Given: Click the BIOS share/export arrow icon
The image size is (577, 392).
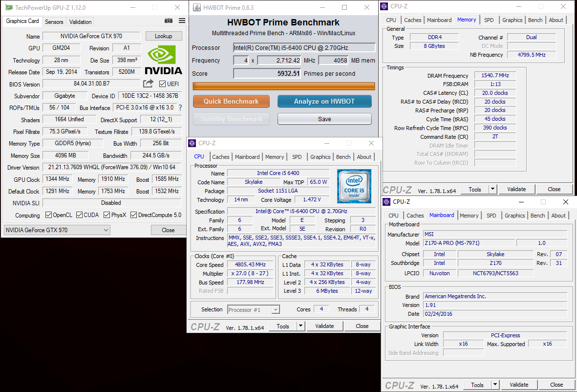Looking at the screenshot, I should point(149,84).
